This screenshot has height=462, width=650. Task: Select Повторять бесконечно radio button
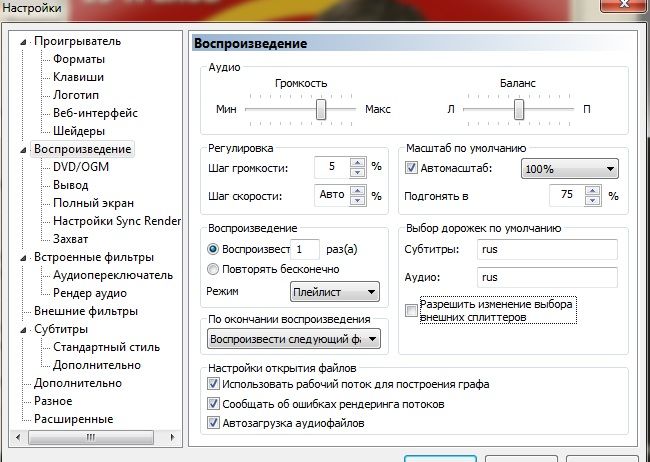(x=212, y=269)
